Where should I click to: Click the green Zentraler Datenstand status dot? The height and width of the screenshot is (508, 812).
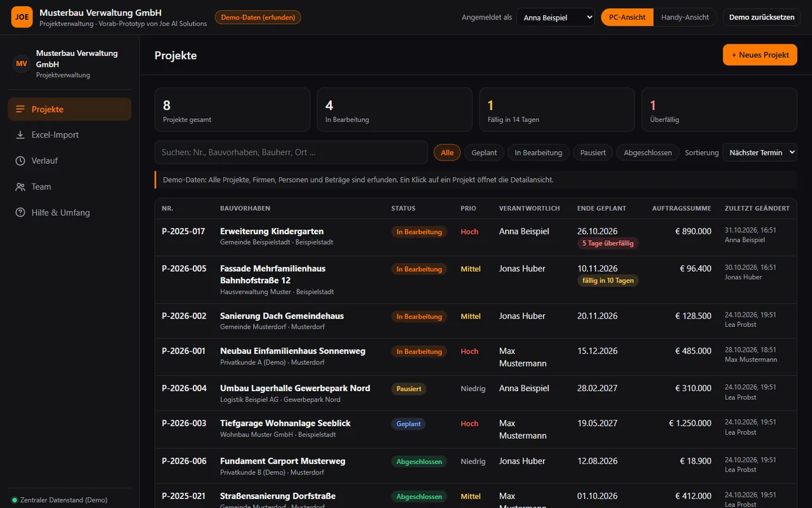15,500
